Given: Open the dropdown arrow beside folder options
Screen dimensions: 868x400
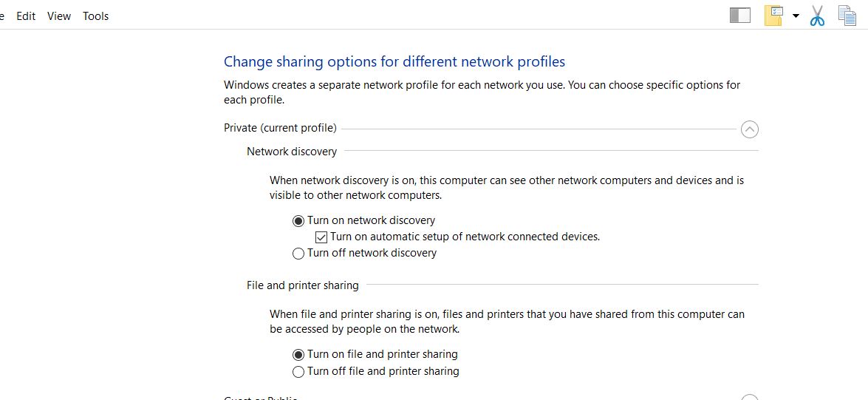Looking at the screenshot, I should [796, 16].
